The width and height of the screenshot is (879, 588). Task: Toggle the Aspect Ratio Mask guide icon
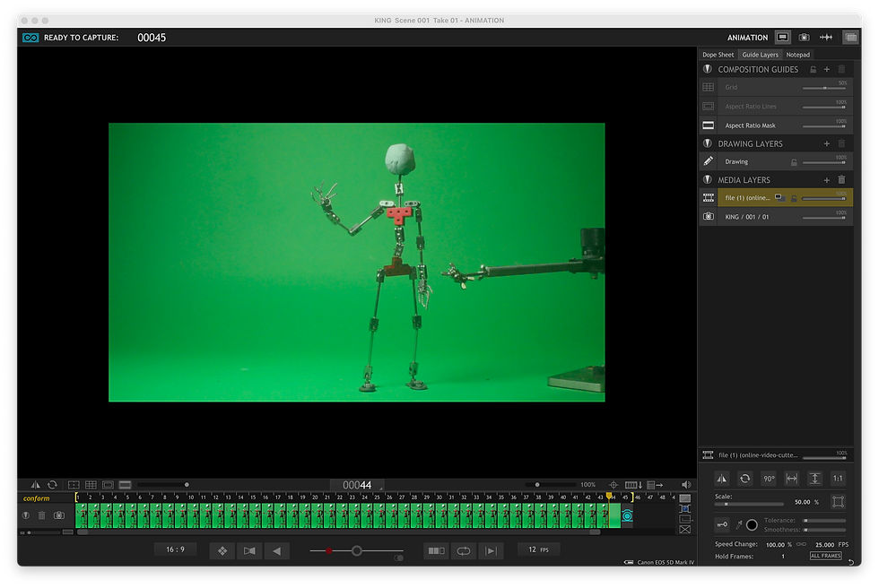pos(708,125)
